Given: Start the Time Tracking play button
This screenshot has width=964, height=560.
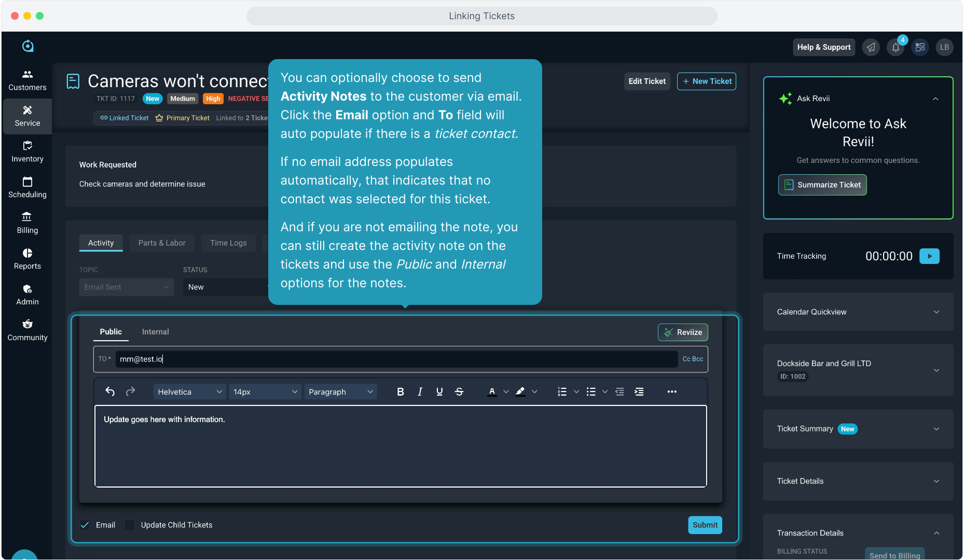Looking at the screenshot, I should [929, 256].
